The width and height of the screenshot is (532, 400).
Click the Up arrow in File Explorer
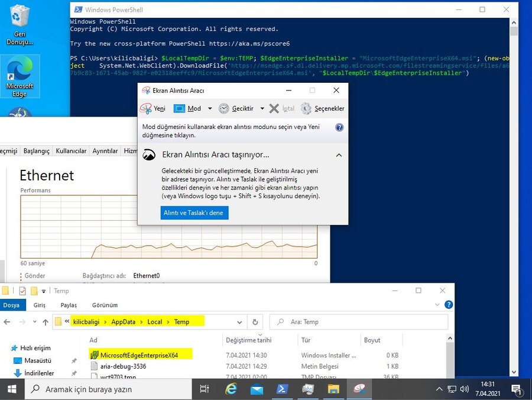[46, 322]
